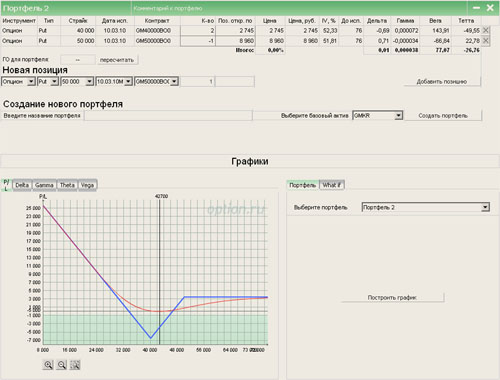Viewport: 500px width, 380px height.
Task: Click quantity cell -1 in second row
Action: pyautogui.click(x=198, y=41)
